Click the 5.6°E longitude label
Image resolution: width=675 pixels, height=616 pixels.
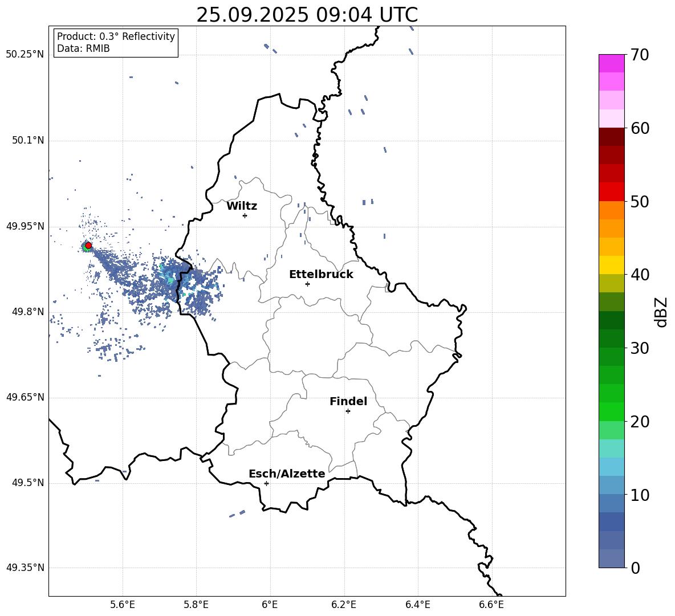pyautogui.click(x=123, y=605)
